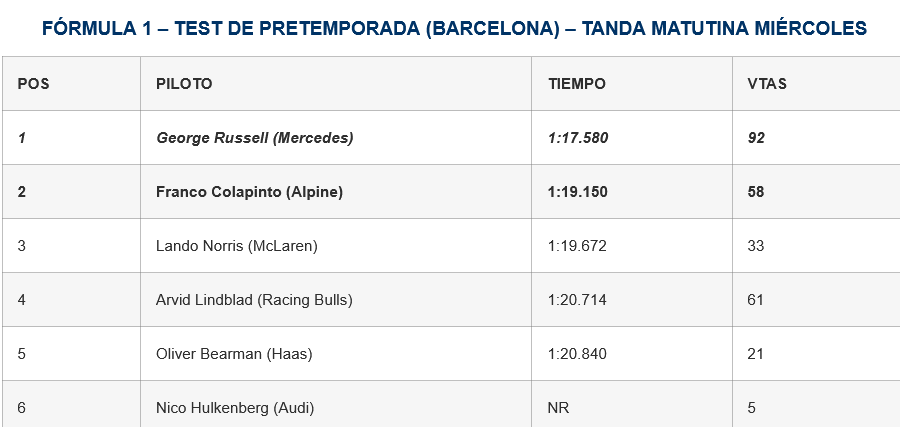Click the POS column header
900x427 pixels.
click(x=34, y=84)
